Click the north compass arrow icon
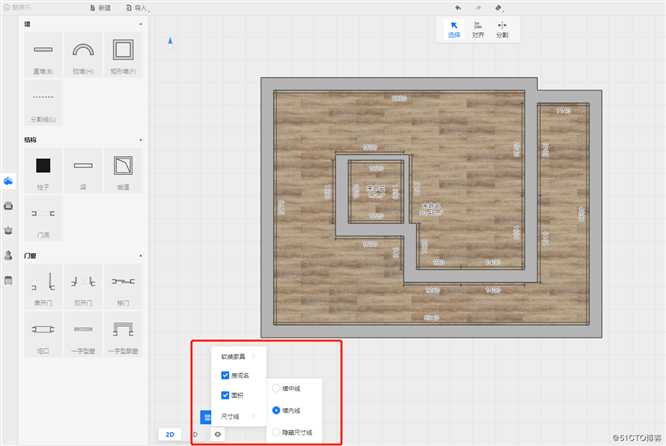Screen dimensions: 666x446 pyautogui.click(x=170, y=41)
